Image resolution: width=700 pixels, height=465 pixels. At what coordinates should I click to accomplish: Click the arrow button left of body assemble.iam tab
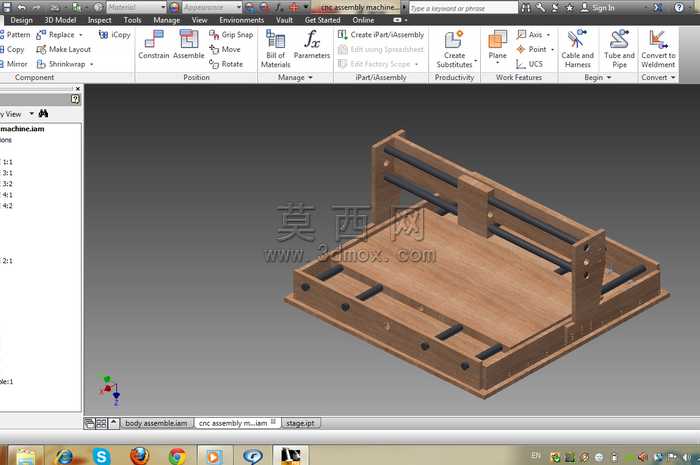point(113,423)
